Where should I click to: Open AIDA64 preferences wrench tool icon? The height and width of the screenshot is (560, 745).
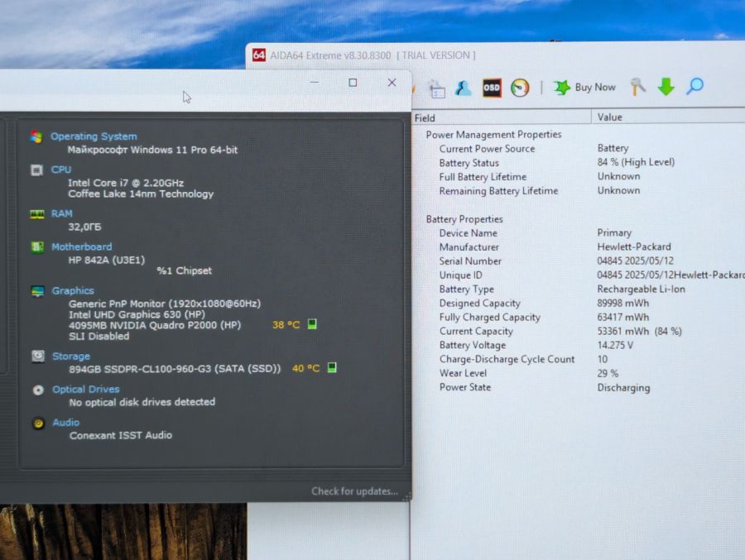[x=637, y=87]
